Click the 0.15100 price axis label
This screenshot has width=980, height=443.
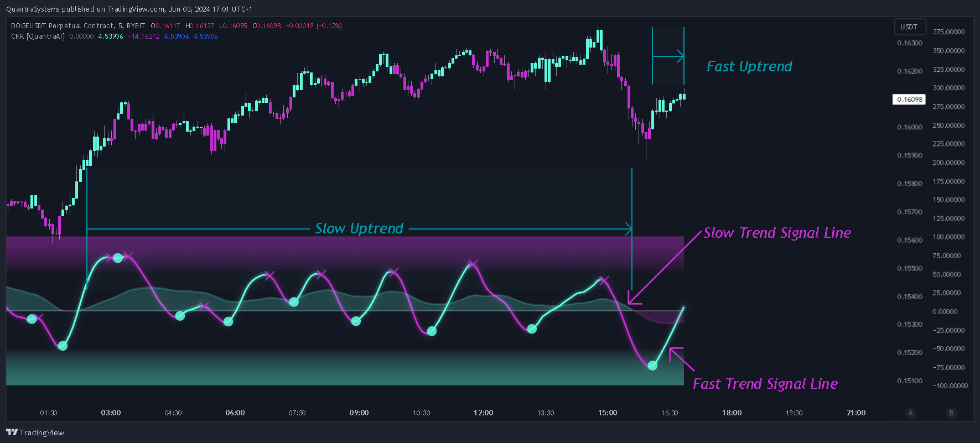pos(910,381)
